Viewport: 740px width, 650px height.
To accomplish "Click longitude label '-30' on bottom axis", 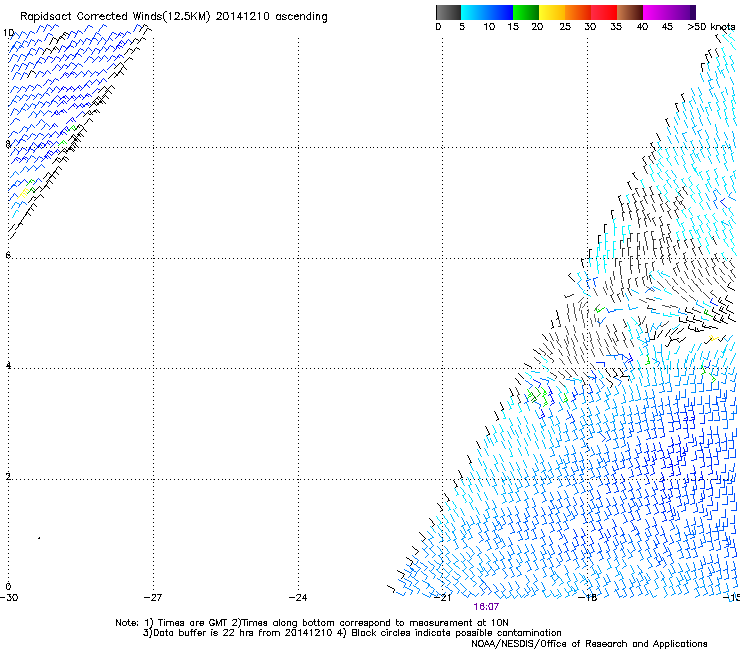I will coord(9,598).
